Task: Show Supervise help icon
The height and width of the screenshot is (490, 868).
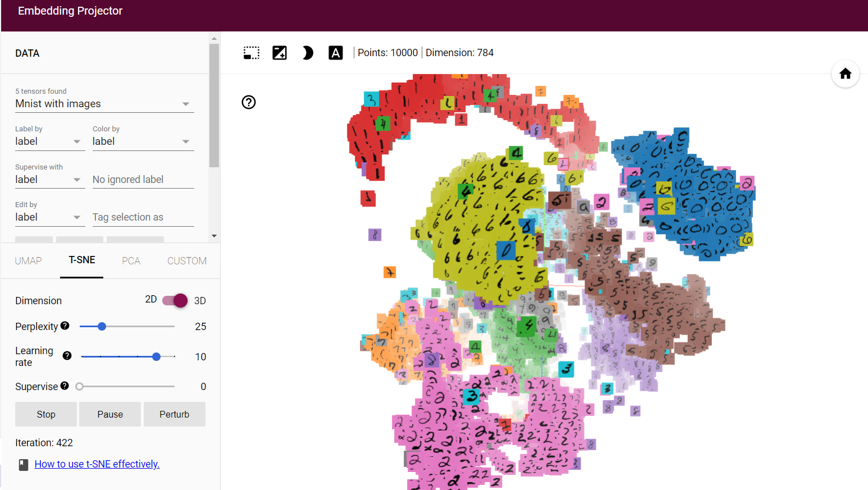Action: 65,386
